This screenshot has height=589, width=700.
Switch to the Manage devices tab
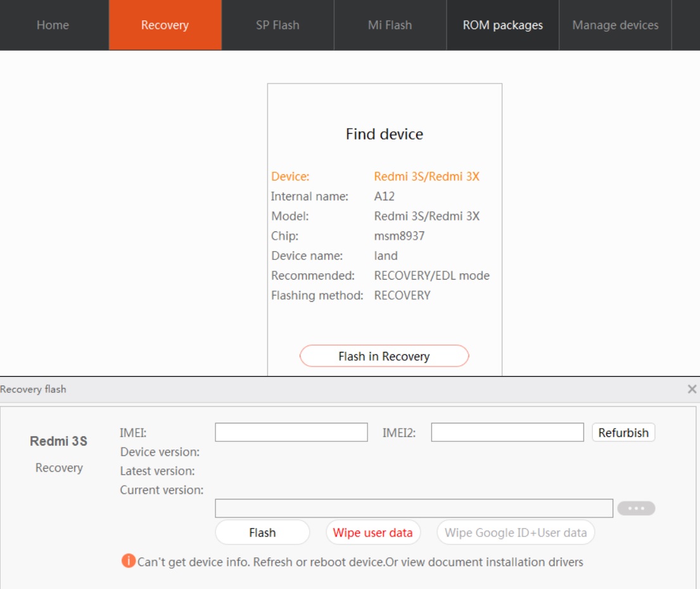[x=615, y=25]
